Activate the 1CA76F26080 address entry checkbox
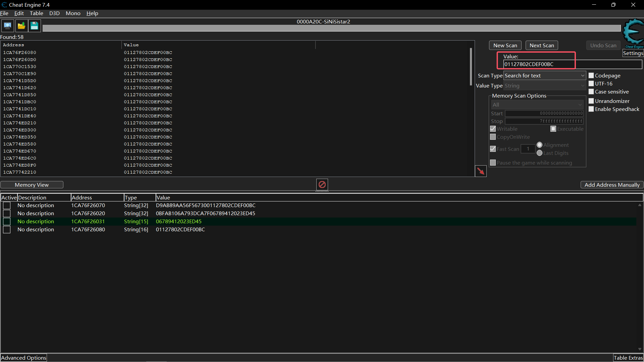Screen dimensions: 644x362 pos(7,230)
